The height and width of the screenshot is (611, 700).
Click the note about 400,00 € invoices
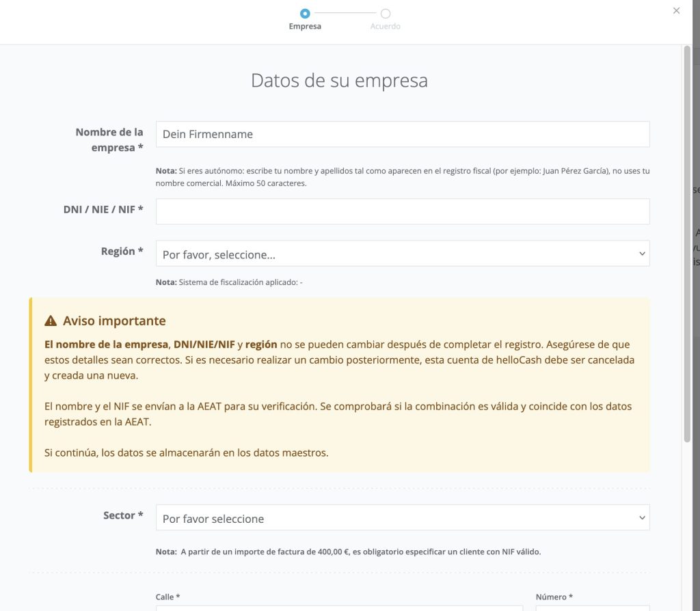tap(348, 552)
